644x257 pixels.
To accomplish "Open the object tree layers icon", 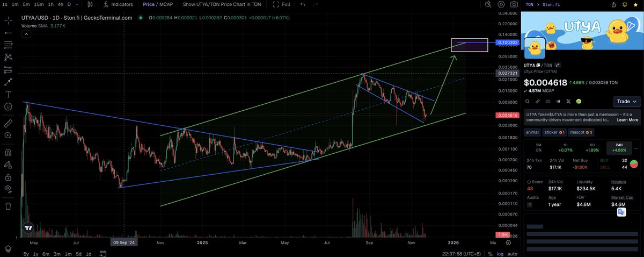I will tap(8, 248).
